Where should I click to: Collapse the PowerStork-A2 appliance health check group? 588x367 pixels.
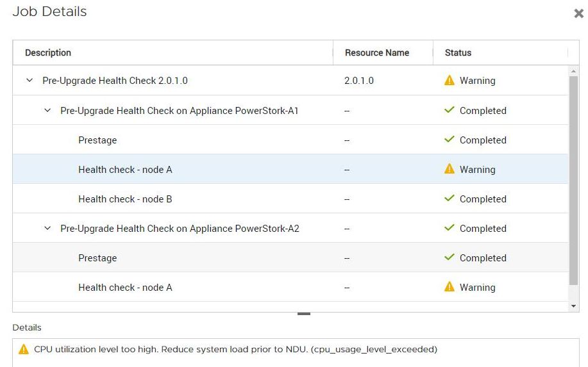[47, 229]
